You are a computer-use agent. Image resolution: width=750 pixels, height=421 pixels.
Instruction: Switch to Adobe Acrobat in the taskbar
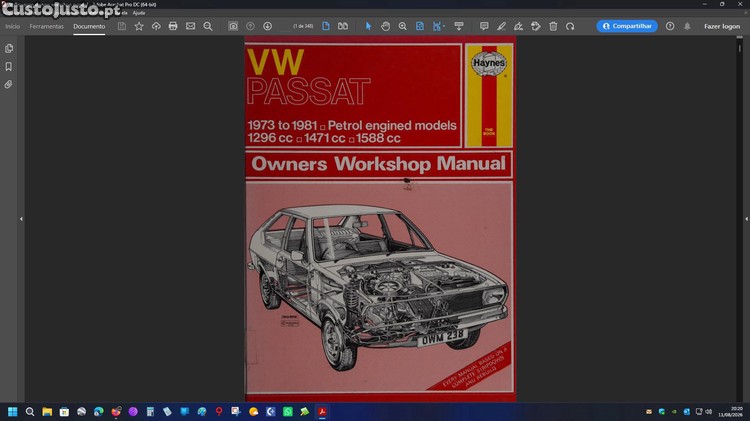tap(322, 411)
